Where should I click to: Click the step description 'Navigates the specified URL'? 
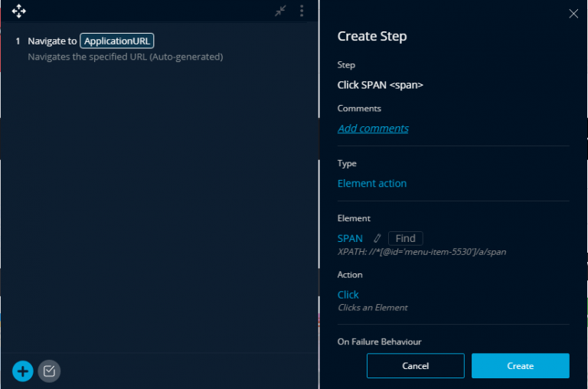(125, 57)
